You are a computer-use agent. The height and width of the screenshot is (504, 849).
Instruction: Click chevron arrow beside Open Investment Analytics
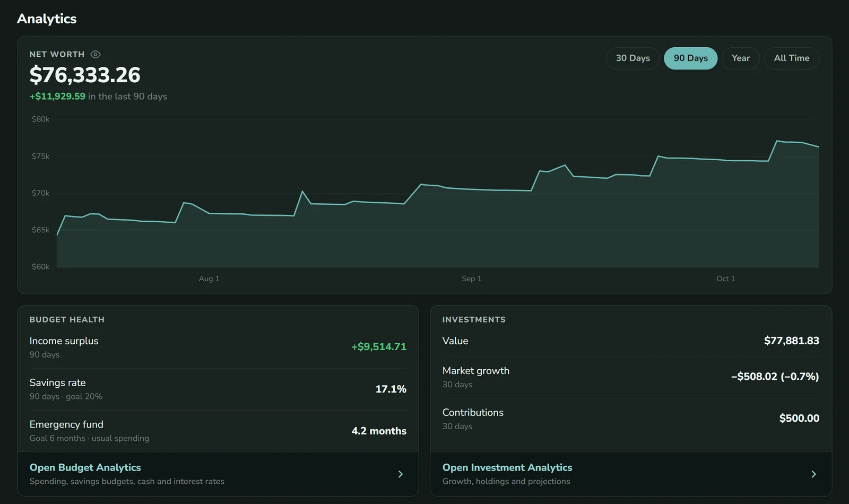[813, 474]
